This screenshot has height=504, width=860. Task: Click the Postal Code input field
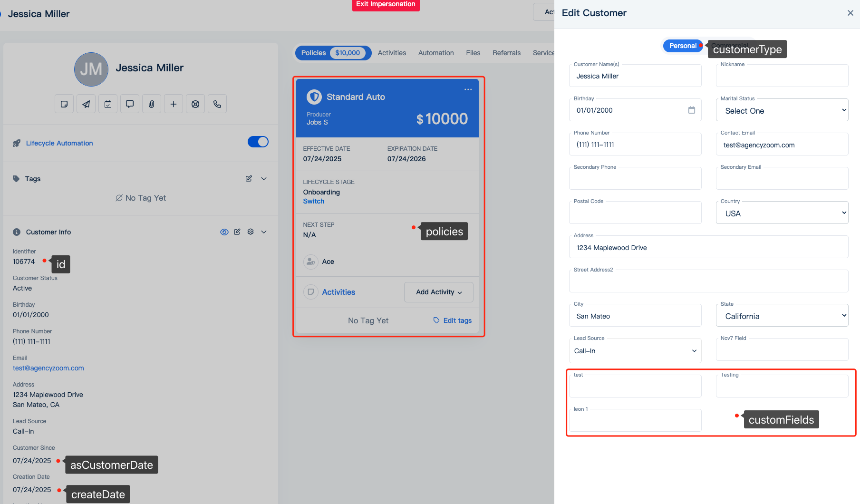click(635, 213)
